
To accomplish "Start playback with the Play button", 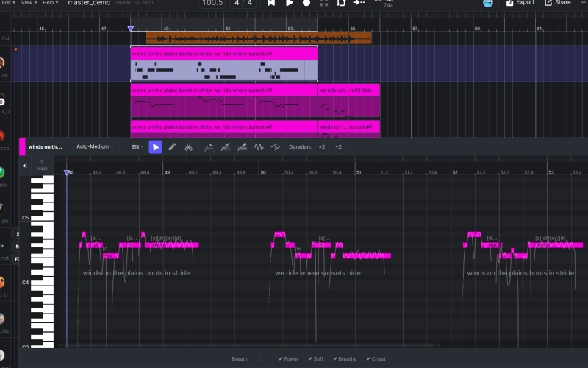I will (x=289, y=3).
